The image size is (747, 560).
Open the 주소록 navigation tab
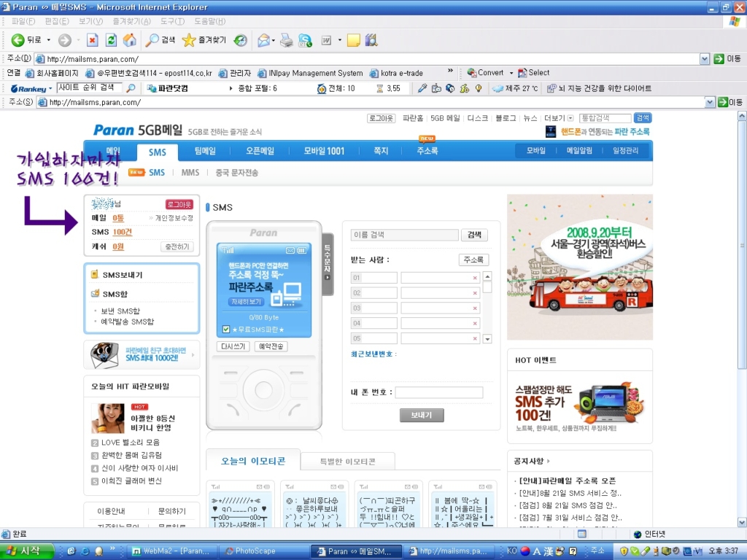[x=427, y=150]
